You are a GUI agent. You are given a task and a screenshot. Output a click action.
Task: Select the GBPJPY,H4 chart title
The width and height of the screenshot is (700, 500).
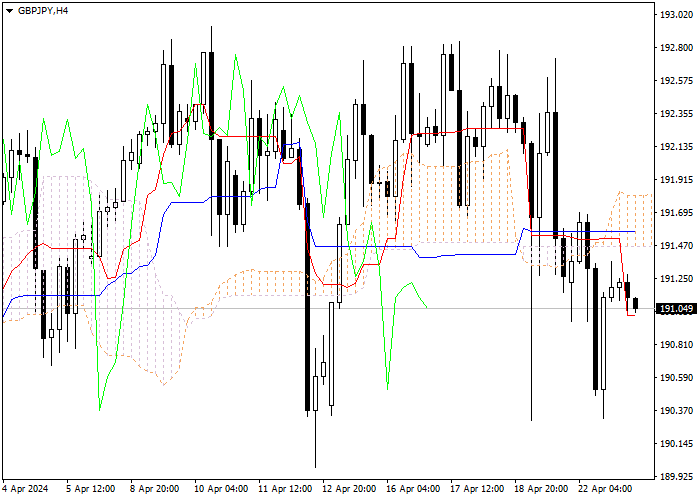pos(43,11)
